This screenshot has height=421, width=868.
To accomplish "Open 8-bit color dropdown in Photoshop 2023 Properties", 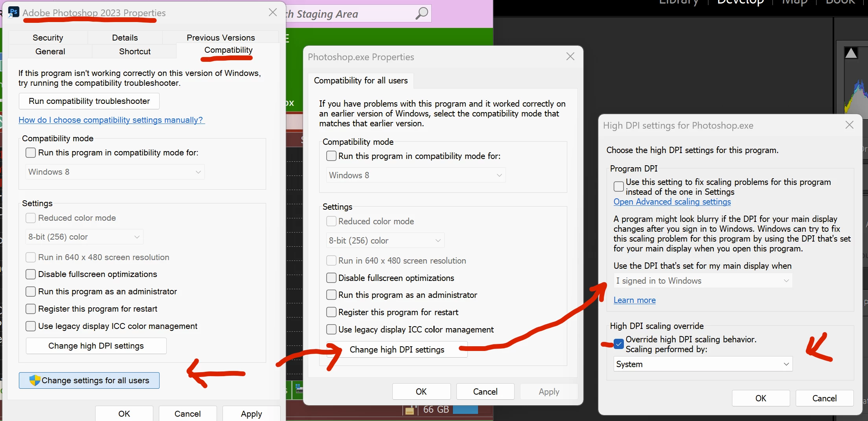I will click(x=85, y=237).
